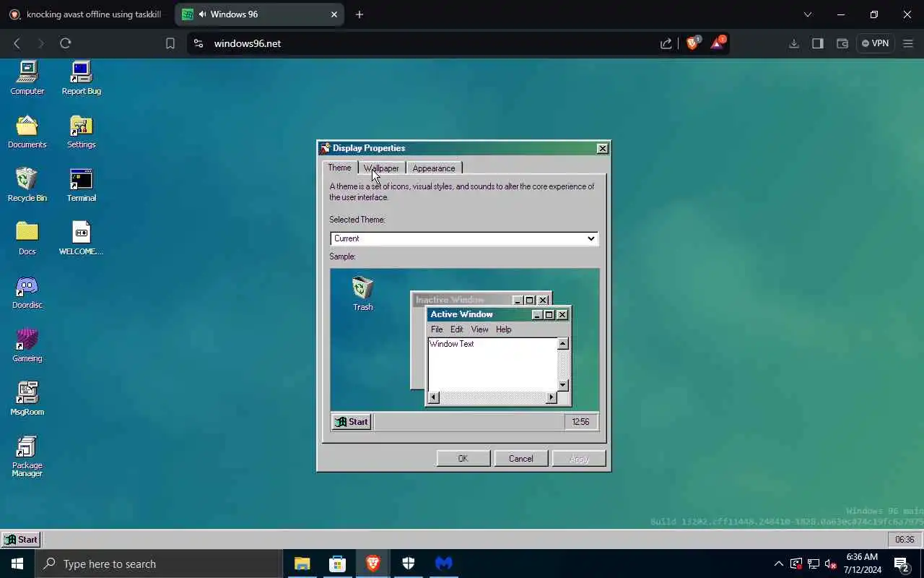
Task: Click the Trash icon in the sample preview
Action: click(x=362, y=294)
